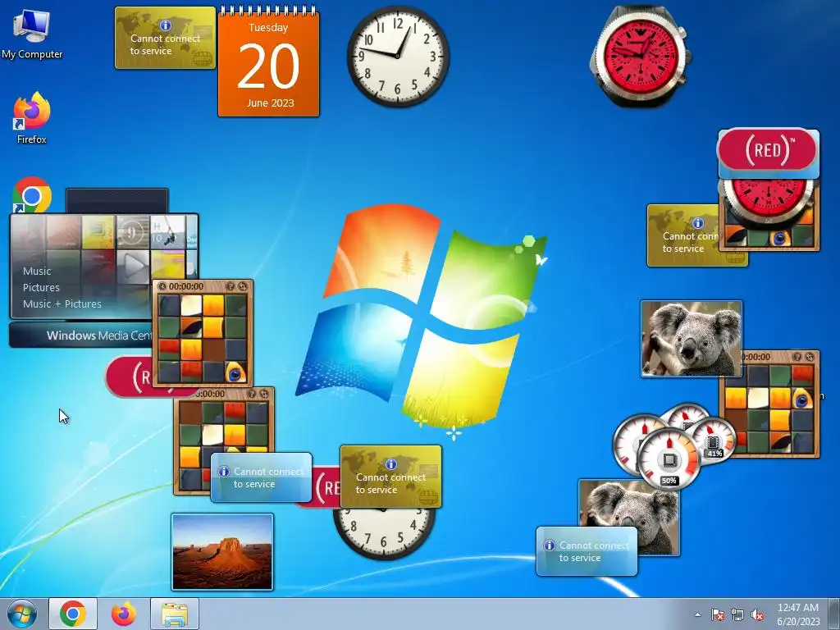
Task: Click the timer icon in puzzle overlapping Media Center
Action: [x=162, y=286]
